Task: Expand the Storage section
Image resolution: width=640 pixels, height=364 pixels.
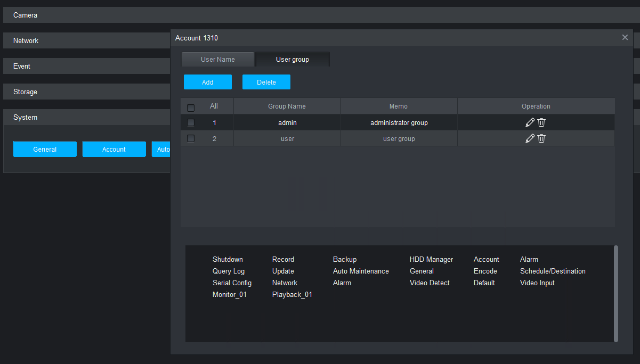Action: 87,92
